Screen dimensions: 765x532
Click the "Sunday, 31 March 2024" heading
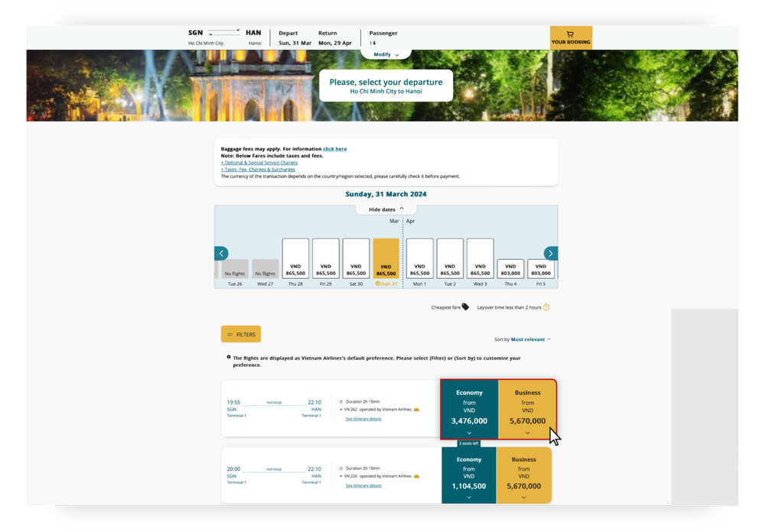tap(386, 194)
